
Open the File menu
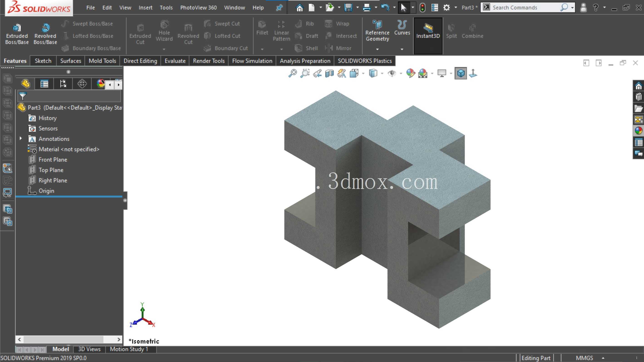click(x=91, y=7)
